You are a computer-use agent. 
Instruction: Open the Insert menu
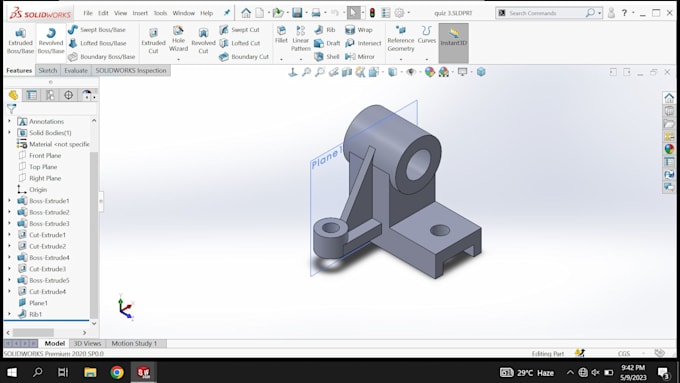pyautogui.click(x=140, y=13)
